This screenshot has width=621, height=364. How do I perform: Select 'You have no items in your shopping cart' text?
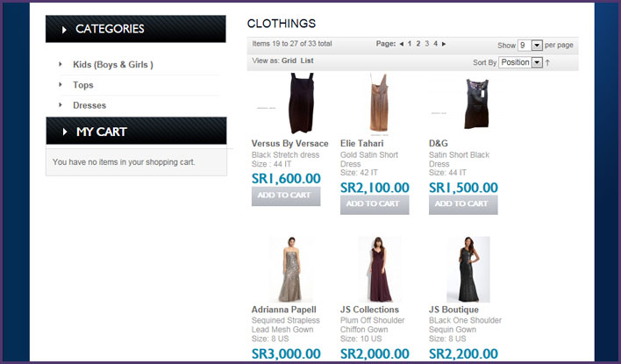click(124, 162)
